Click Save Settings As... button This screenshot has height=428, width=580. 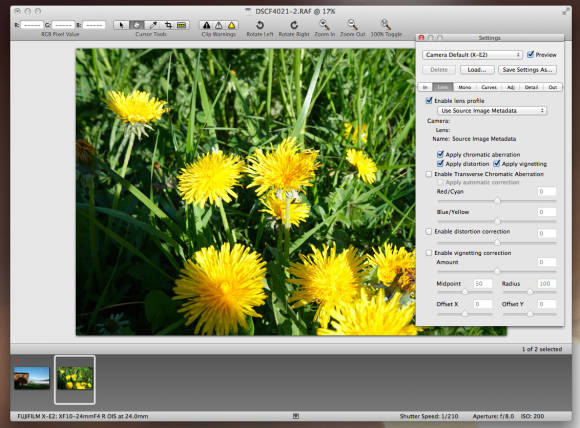coord(527,70)
